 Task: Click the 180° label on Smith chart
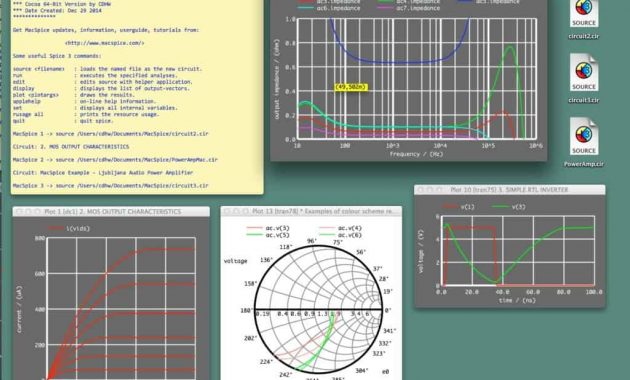(246, 311)
